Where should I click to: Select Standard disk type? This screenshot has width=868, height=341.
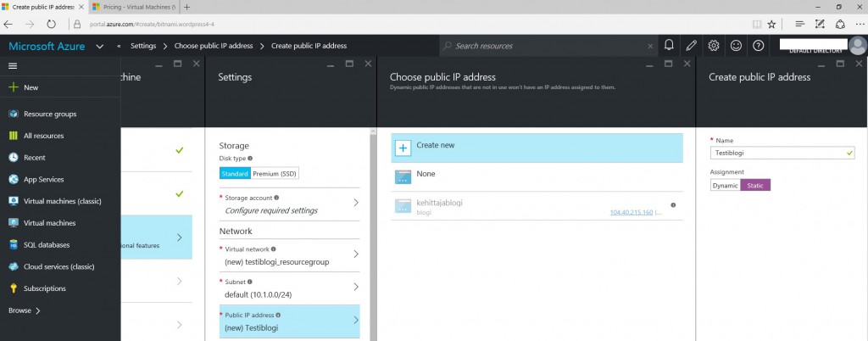click(235, 173)
